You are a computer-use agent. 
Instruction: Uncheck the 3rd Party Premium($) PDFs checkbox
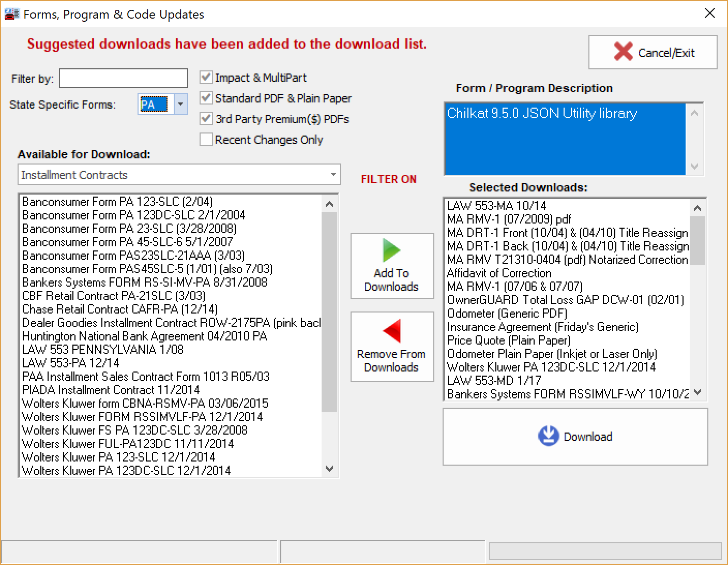pyautogui.click(x=206, y=118)
